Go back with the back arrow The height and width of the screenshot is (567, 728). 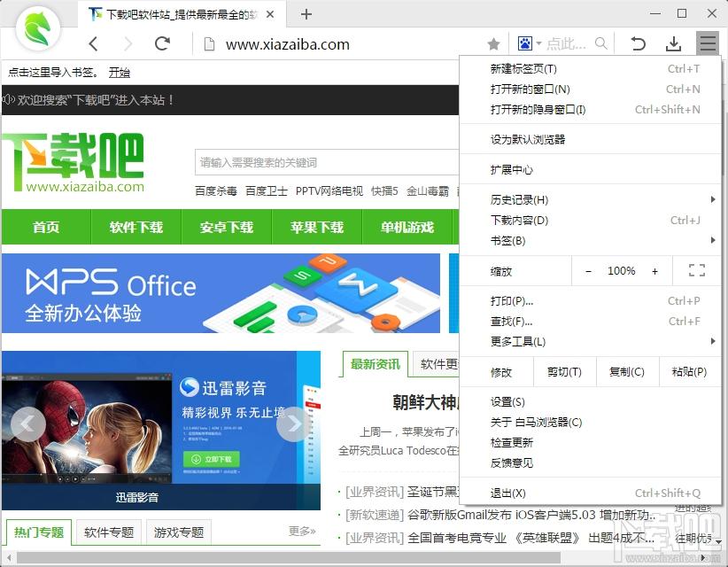click(x=93, y=44)
